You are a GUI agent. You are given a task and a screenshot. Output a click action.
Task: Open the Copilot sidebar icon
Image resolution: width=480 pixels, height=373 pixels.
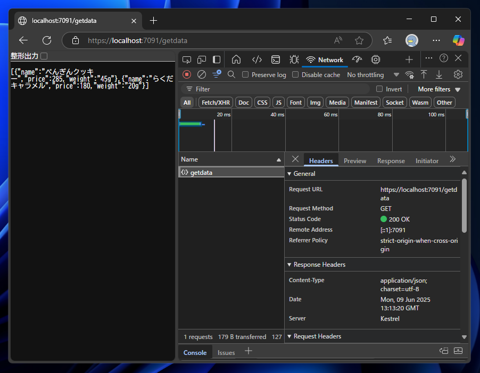tap(458, 40)
